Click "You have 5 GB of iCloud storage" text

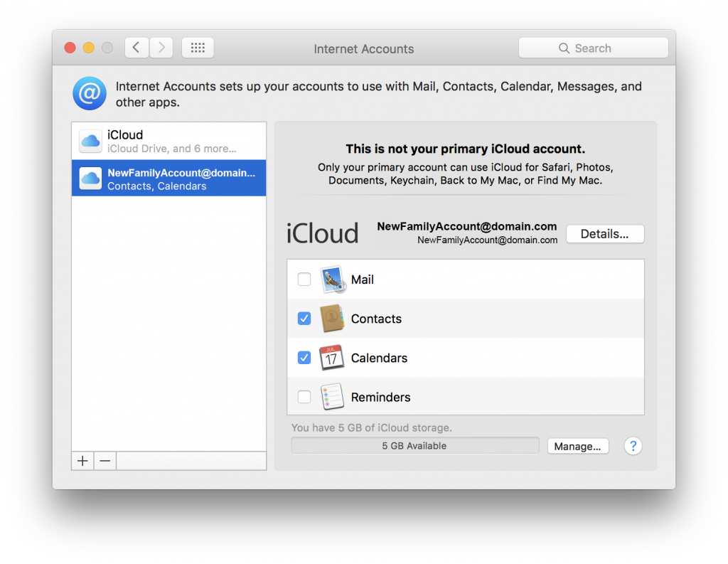tap(371, 427)
